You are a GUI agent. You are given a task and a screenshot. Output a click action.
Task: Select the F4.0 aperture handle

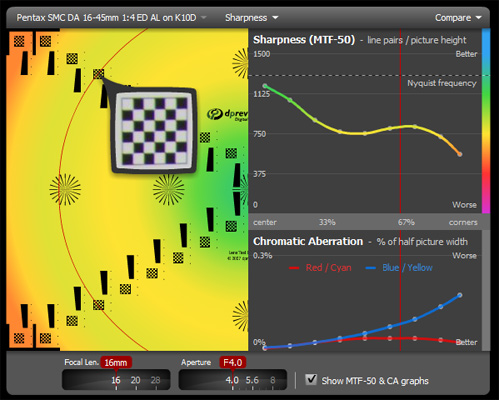[233, 363]
